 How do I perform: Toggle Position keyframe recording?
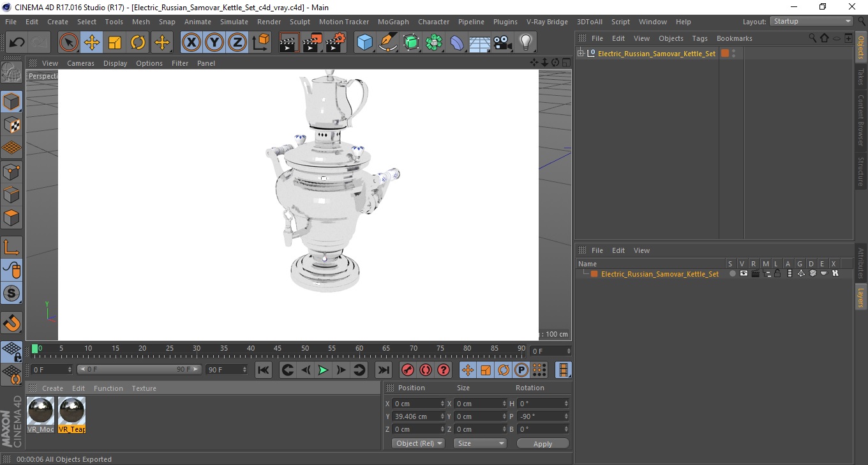468,370
